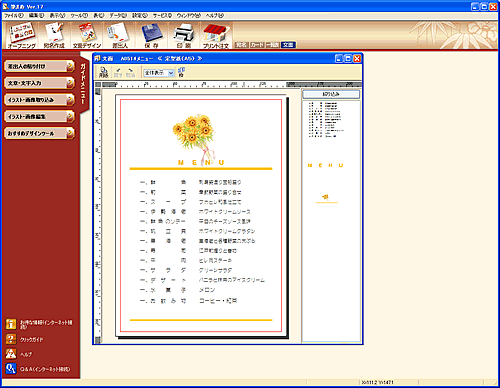
Task: Click the 印刷 printer icon
Action: [184, 35]
